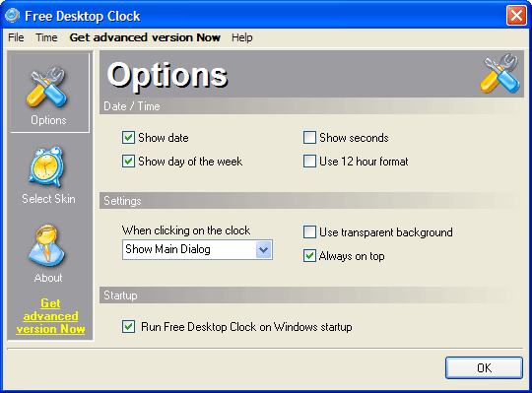Enable Use 12 hour format
The image size is (532, 393).
coord(309,162)
